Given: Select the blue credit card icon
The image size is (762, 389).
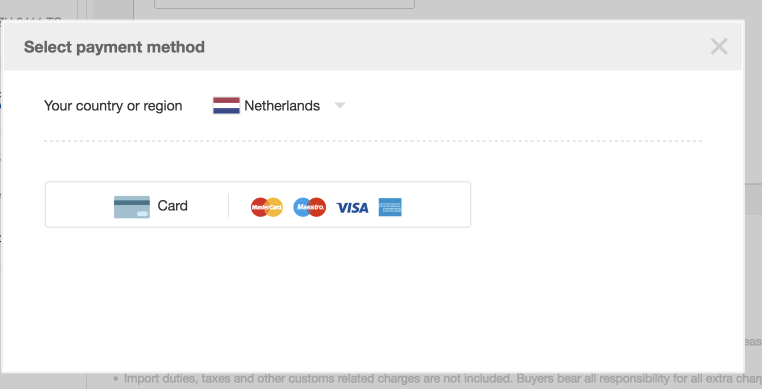Looking at the screenshot, I should [x=132, y=207].
